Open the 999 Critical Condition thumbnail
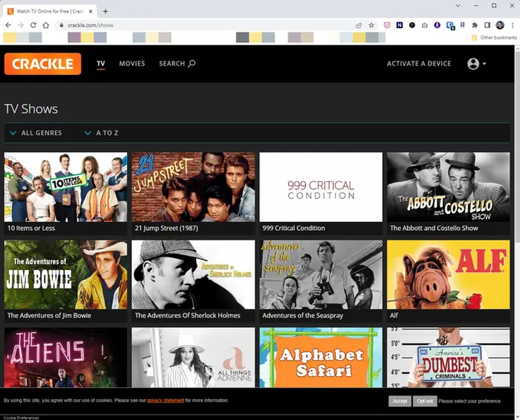Screen dimensions: 520x420 321,187
